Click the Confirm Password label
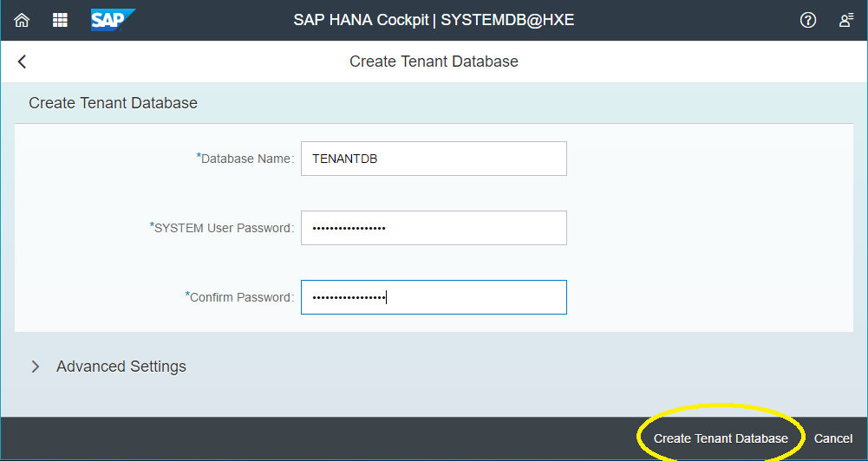 (239, 297)
